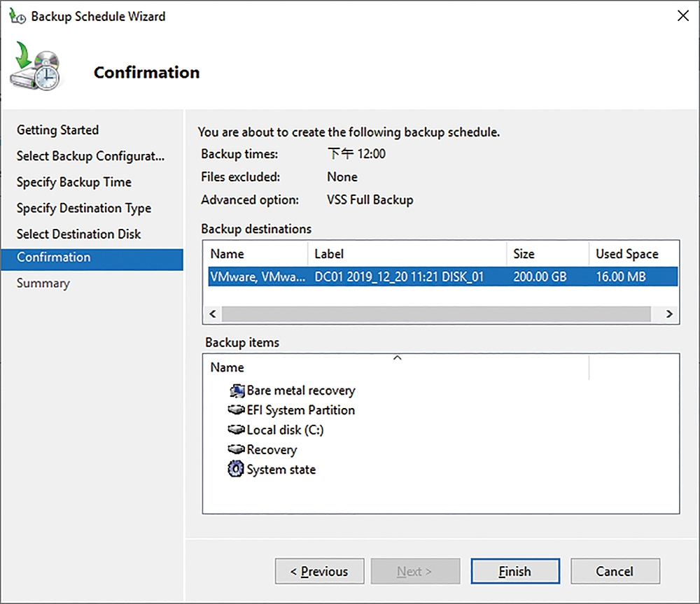700x604 pixels.
Task: Click the Local disk (C:) drive icon
Action: (x=236, y=430)
